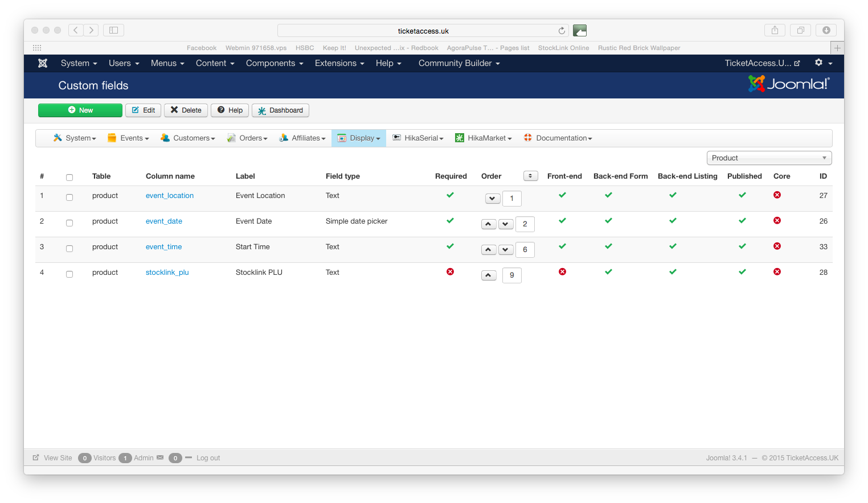Viewport: 868px width, 503px height.
Task: Move event_location field down in order
Action: 493,199
